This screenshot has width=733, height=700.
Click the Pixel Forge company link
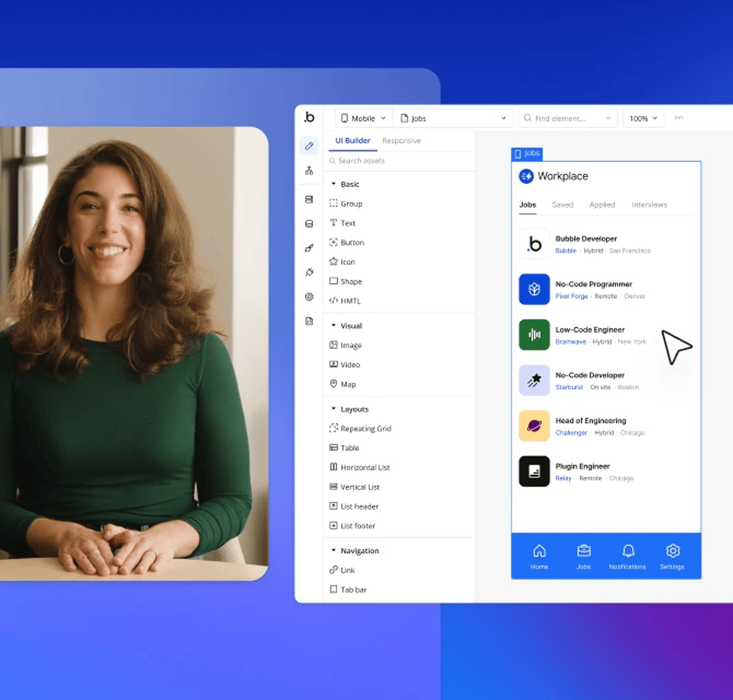click(x=571, y=296)
